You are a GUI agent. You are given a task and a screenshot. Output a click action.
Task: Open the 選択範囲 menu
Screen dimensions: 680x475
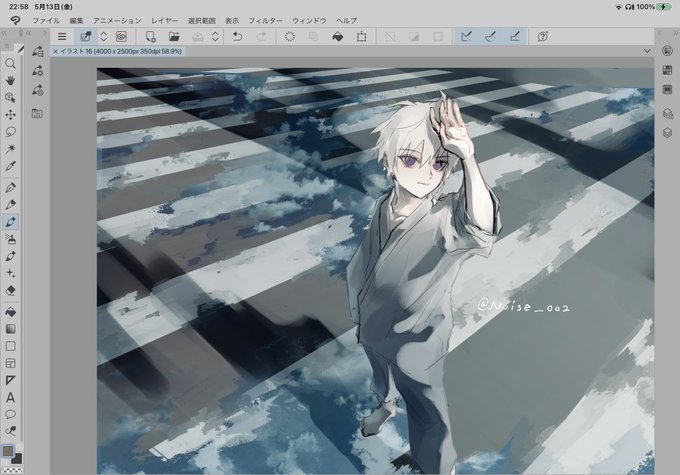(202, 21)
